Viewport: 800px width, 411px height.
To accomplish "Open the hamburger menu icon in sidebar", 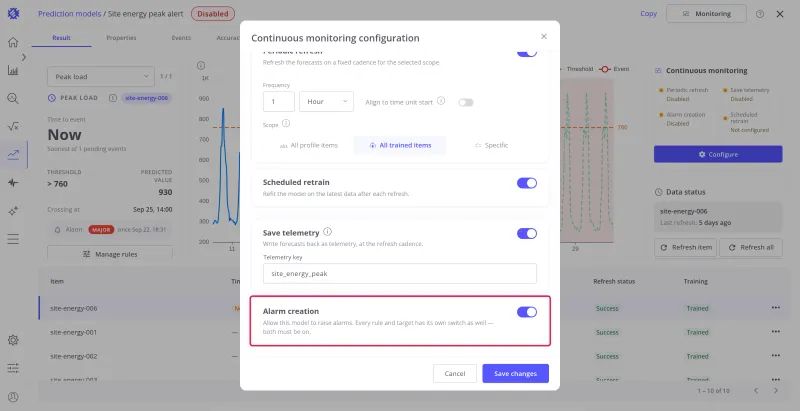I will click(13, 239).
